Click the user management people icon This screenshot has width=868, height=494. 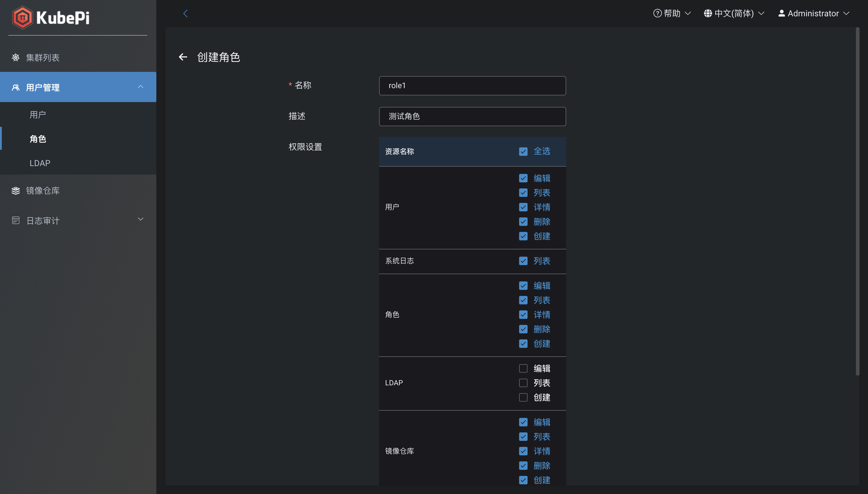coord(16,88)
